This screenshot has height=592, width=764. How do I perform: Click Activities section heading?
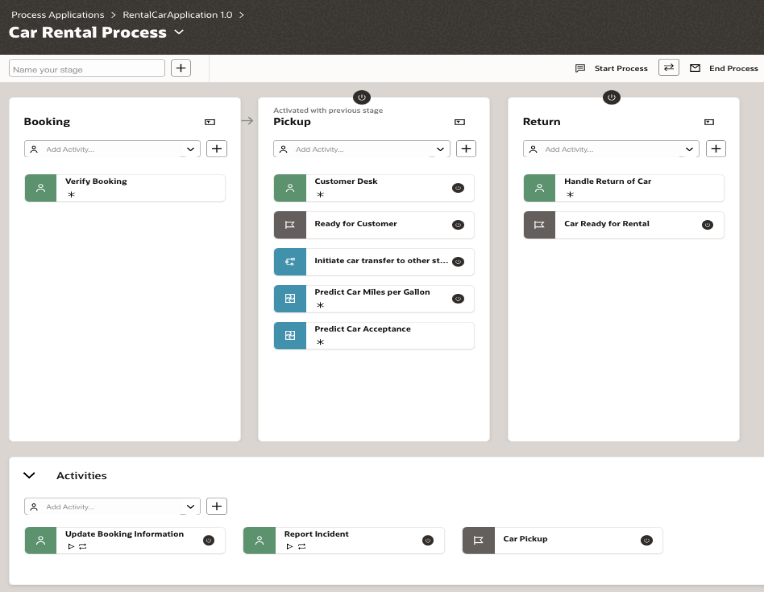click(81, 476)
